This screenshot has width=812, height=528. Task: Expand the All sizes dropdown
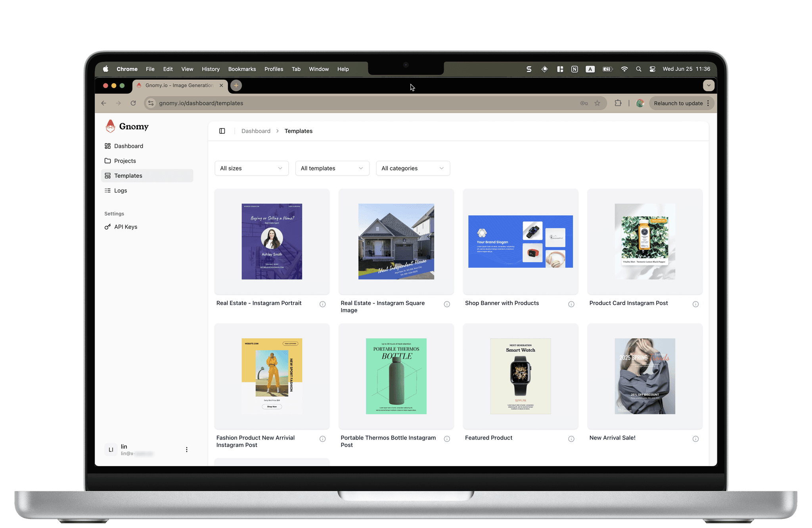pyautogui.click(x=251, y=168)
